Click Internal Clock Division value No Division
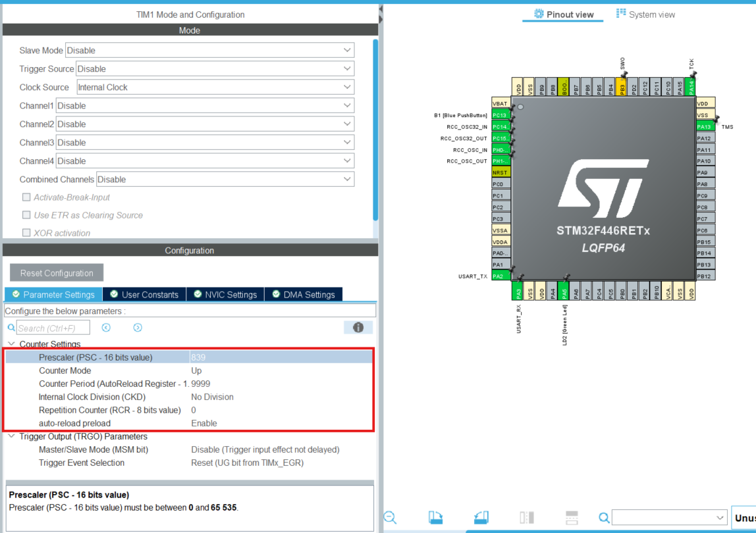Viewport: 756px width, 533px height. coord(212,397)
